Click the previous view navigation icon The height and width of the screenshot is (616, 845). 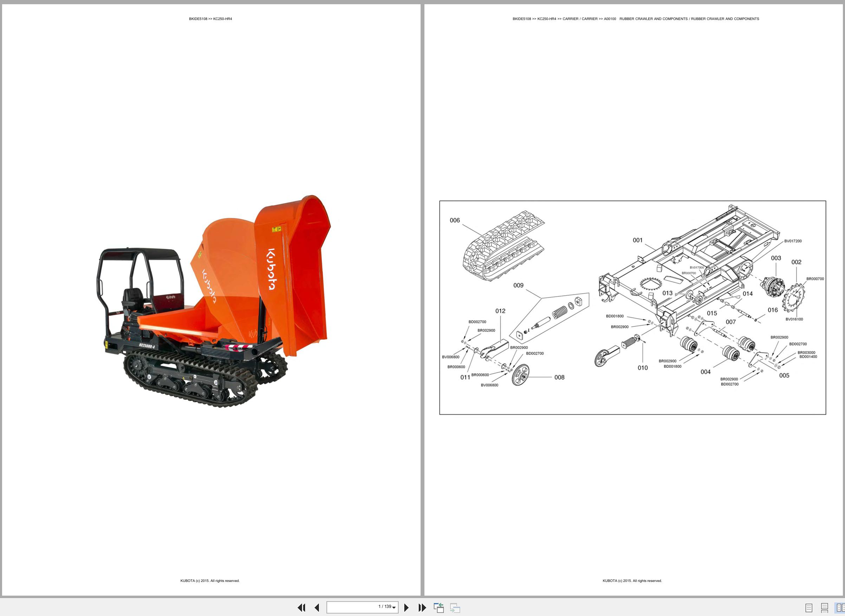(x=439, y=608)
